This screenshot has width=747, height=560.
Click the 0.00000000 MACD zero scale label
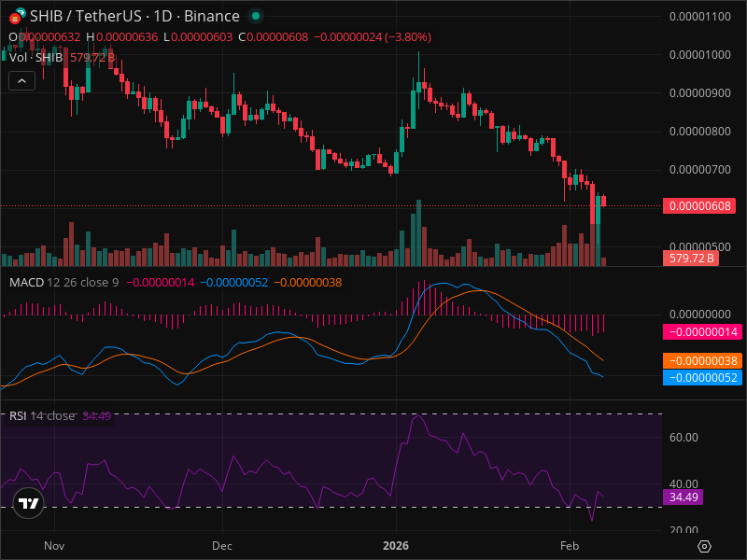pyautogui.click(x=699, y=315)
